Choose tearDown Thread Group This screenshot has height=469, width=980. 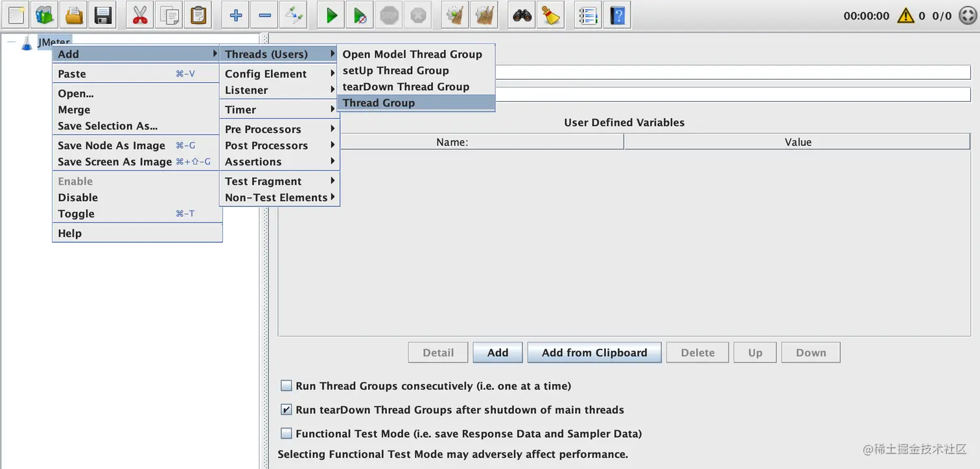[415, 87]
